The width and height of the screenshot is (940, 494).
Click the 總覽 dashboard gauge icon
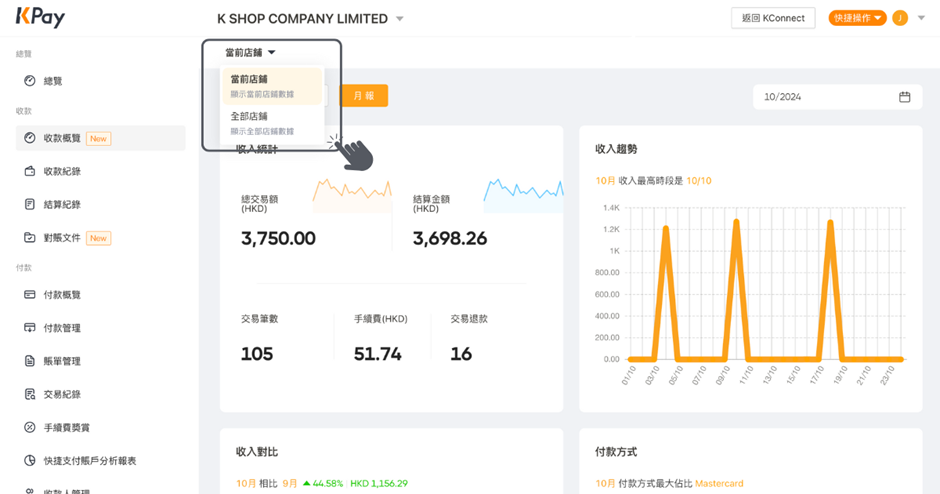(29, 80)
